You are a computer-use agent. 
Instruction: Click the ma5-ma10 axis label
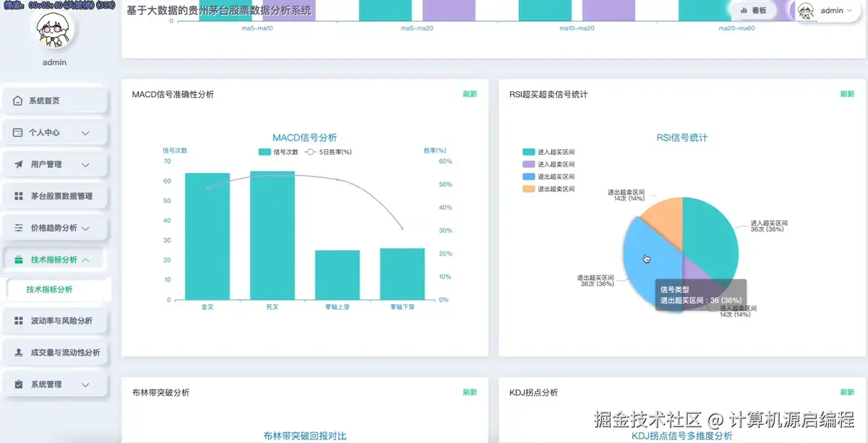(x=258, y=28)
